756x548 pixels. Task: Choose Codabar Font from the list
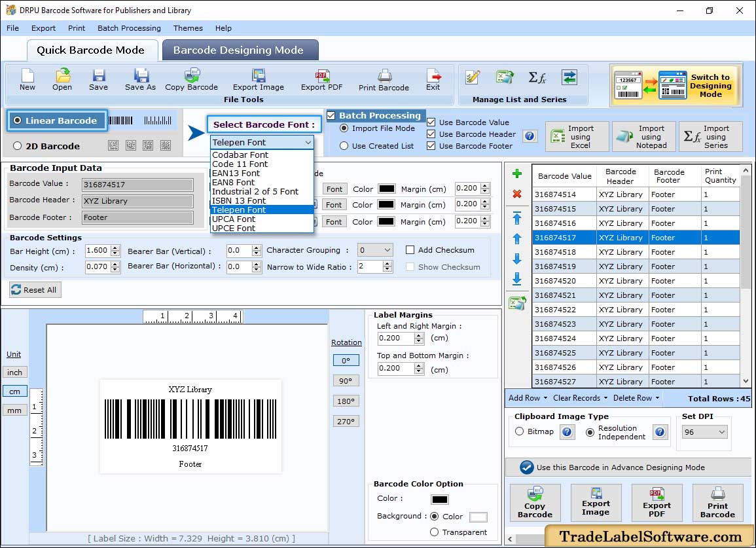[240, 155]
